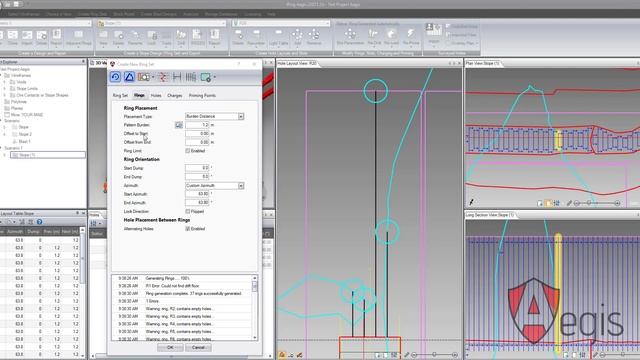The height and width of the screenshot is (360, 640).
Task: Click the OK button in dialog
Action: (x=170, y=348)
